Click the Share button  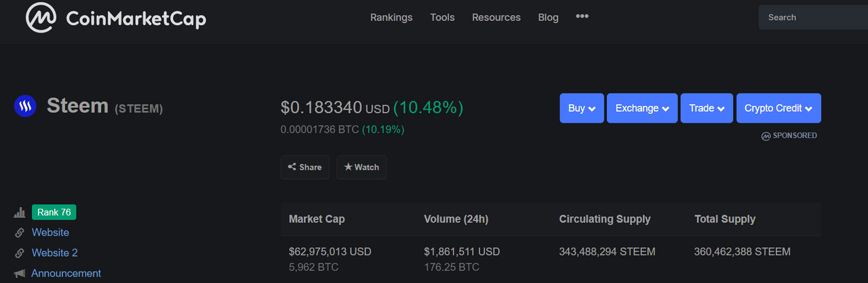305,167
